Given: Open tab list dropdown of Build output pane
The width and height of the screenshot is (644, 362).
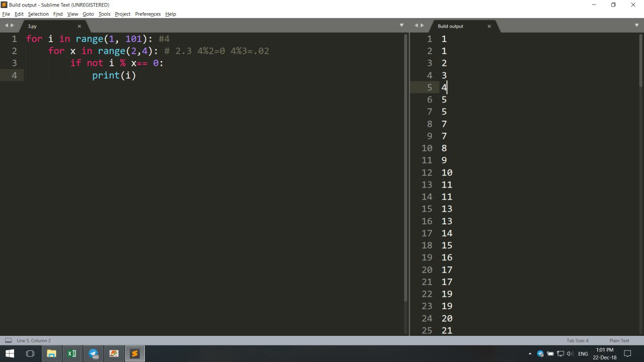Looking at the screenshot, I should (x=637, y=25).
